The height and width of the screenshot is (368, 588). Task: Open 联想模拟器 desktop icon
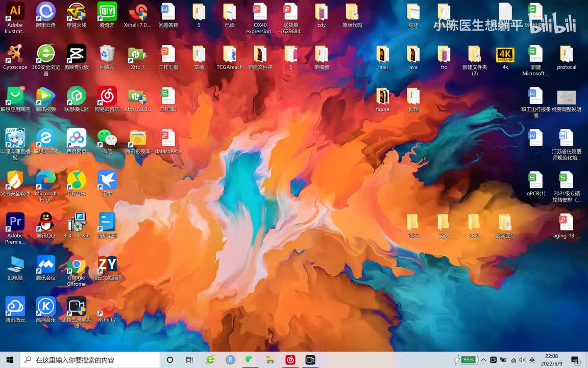click(77, 99)
